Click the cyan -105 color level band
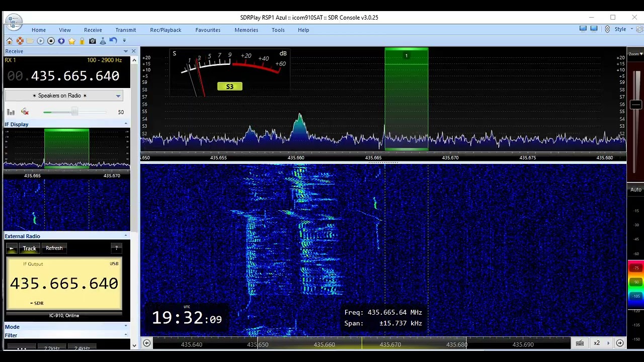Viewport: 644px width, 362px height. pos(636,296)
